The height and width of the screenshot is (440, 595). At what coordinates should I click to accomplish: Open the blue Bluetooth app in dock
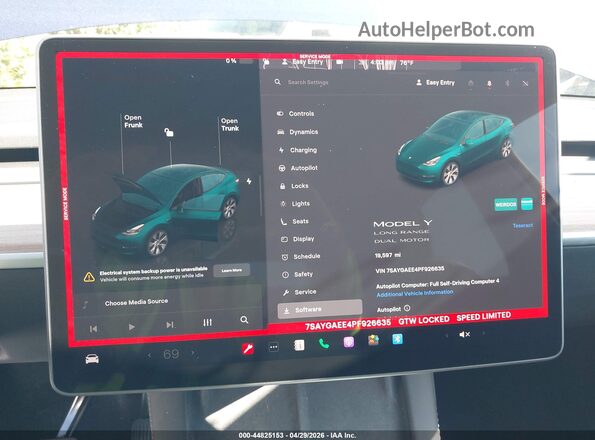(x=397, y=339)
